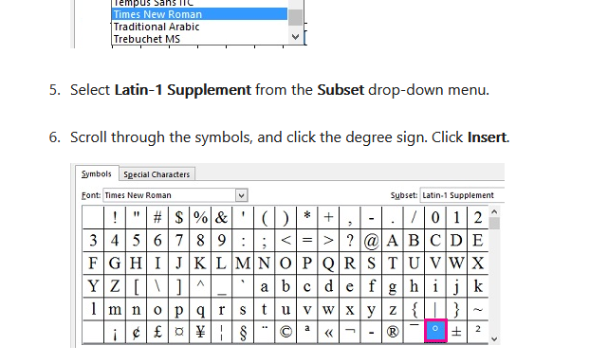Image resolution: width=608 pixels, height=364 pixels.
Task: Select the less-than < symbol
Action: [x=286, y=241]
